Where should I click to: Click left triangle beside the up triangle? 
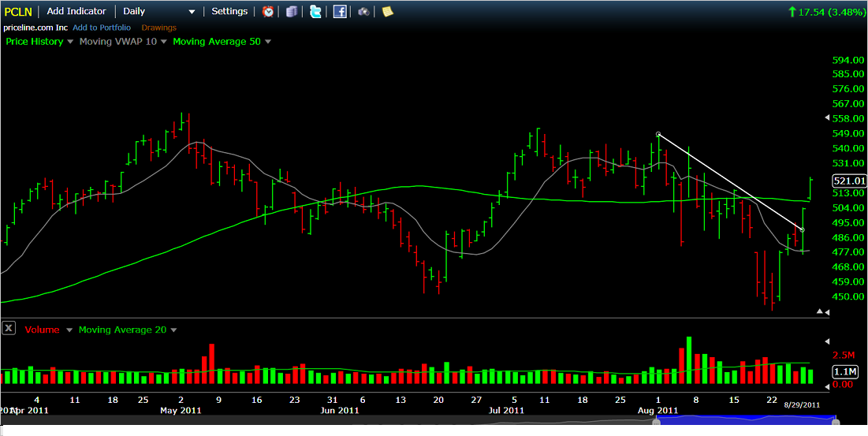827,313
